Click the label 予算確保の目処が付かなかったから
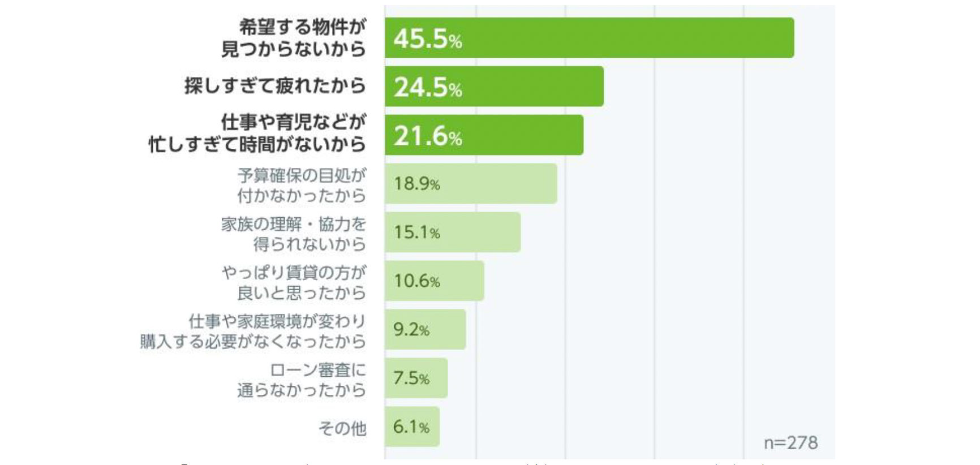 pyautogui.click(x=302, y=185)
